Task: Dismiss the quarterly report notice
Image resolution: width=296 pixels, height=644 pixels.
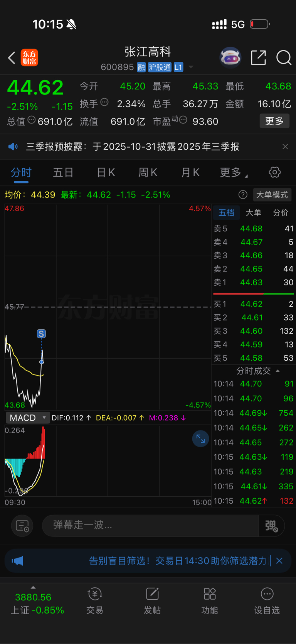Action: pyautogui.click(x=285, y=147)
